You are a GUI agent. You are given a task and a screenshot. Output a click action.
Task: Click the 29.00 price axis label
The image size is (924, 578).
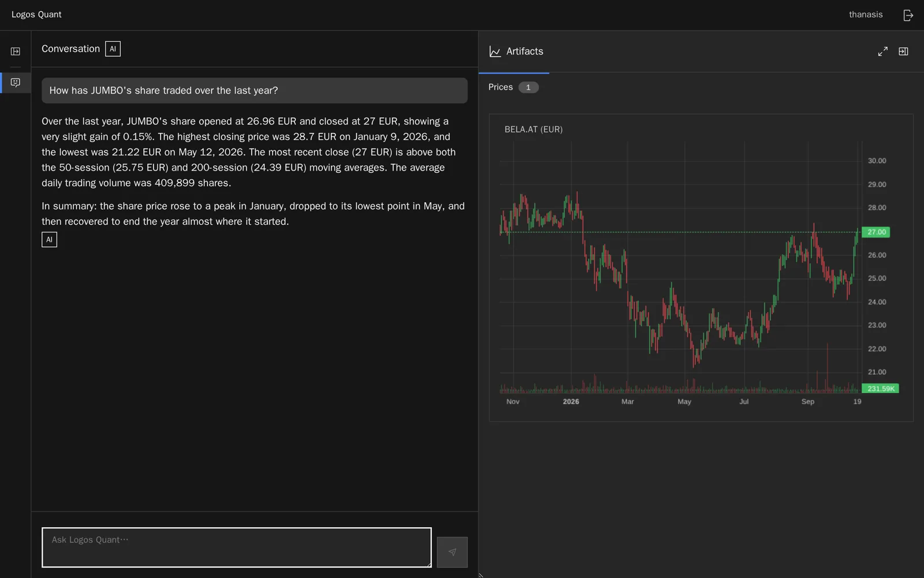tap(877, 184)
